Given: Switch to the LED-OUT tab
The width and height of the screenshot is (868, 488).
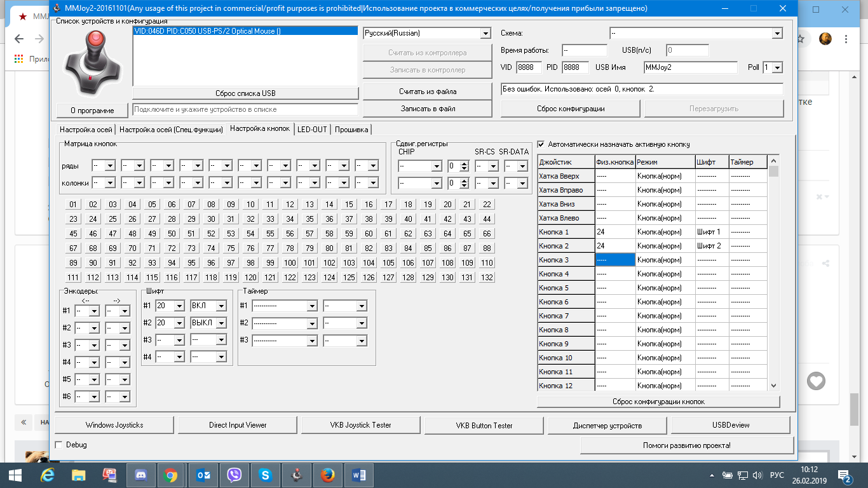Looking at the screenshot, I should 312,129.
